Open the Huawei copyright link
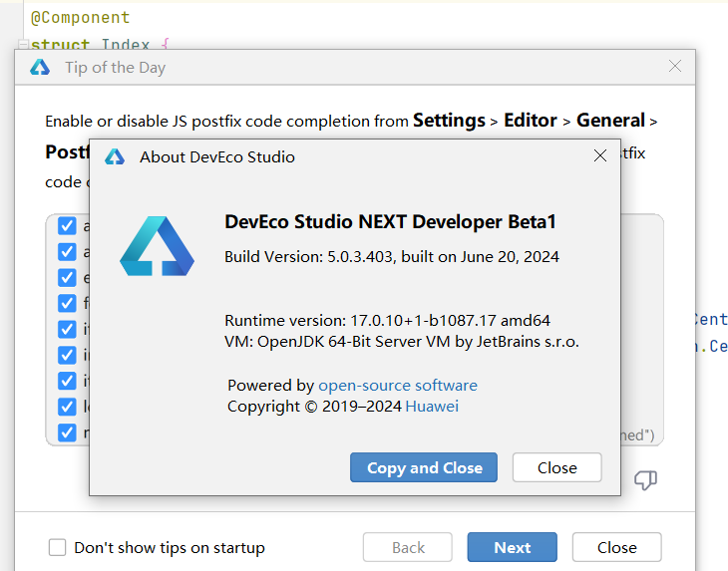Screen dimensions: 728x571 432,407
